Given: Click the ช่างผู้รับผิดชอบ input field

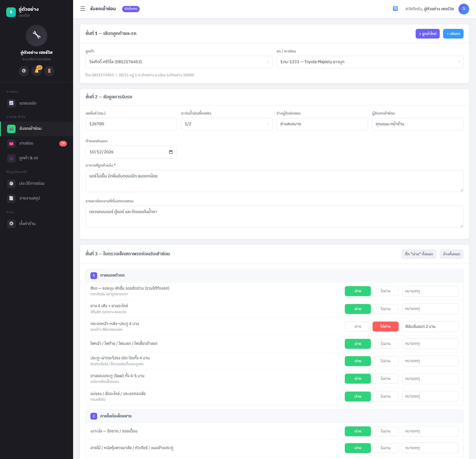Looking at the screenshot, I should tap(322, 124).
